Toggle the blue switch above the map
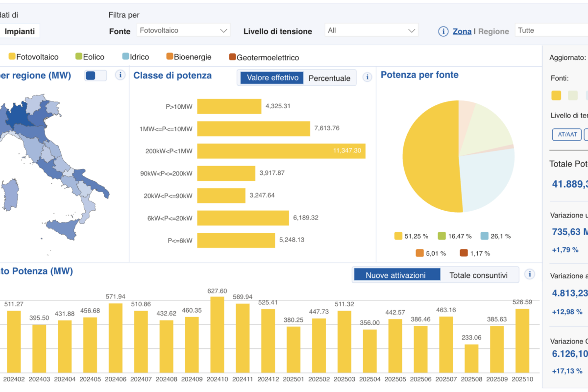588x392 pixels. tap(96, 76)
